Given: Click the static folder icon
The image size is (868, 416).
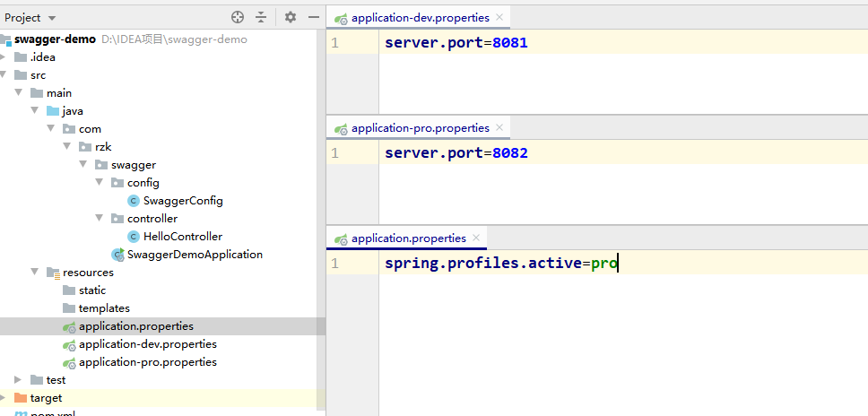Looking at the screenshot, I should click(x=69, y=290).
